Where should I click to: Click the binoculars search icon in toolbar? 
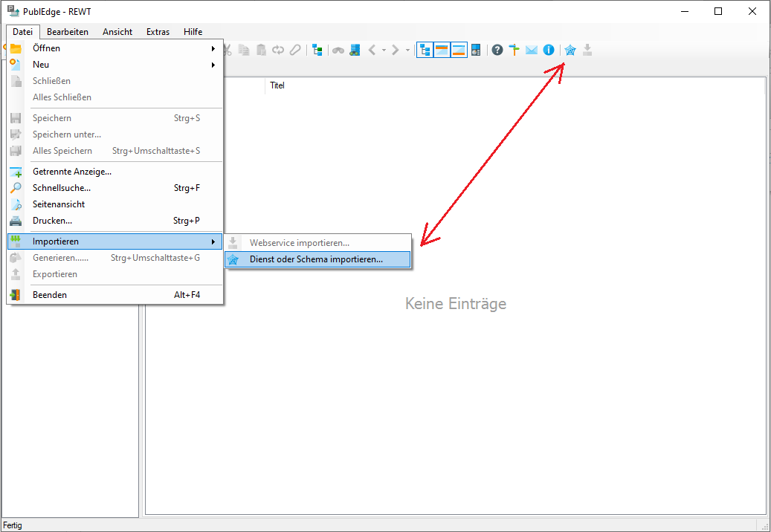click(338, 50)
